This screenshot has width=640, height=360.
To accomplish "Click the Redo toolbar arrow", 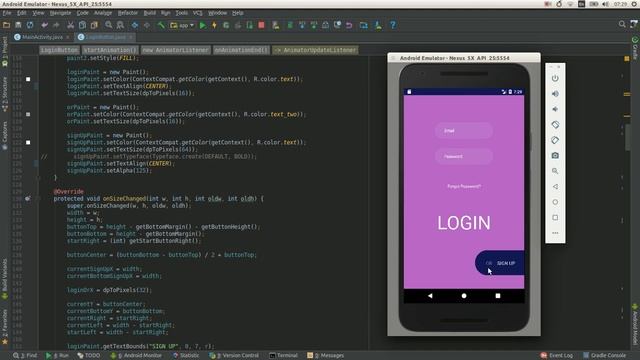I will (x=56, y=25).
